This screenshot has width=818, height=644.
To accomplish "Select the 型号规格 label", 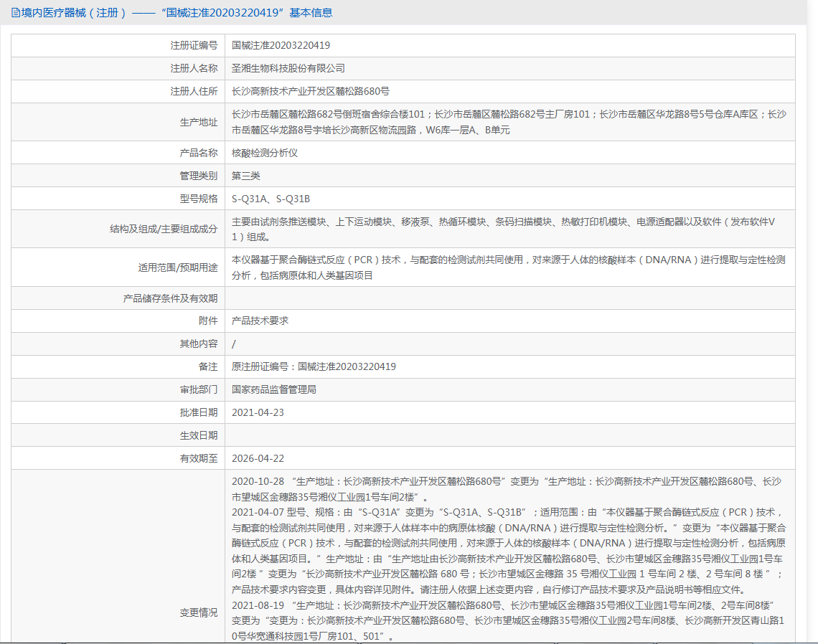I will click(198, 199).
